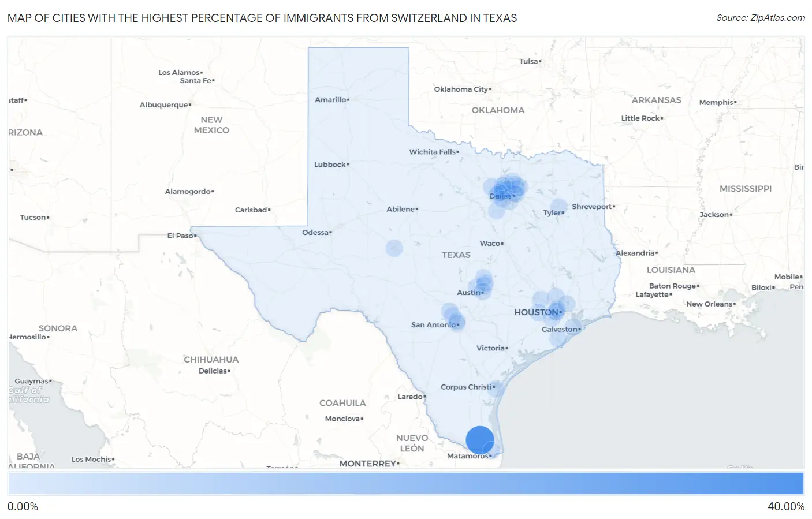Click the Abilene city label
812x519 pixels.
point(401,209)
